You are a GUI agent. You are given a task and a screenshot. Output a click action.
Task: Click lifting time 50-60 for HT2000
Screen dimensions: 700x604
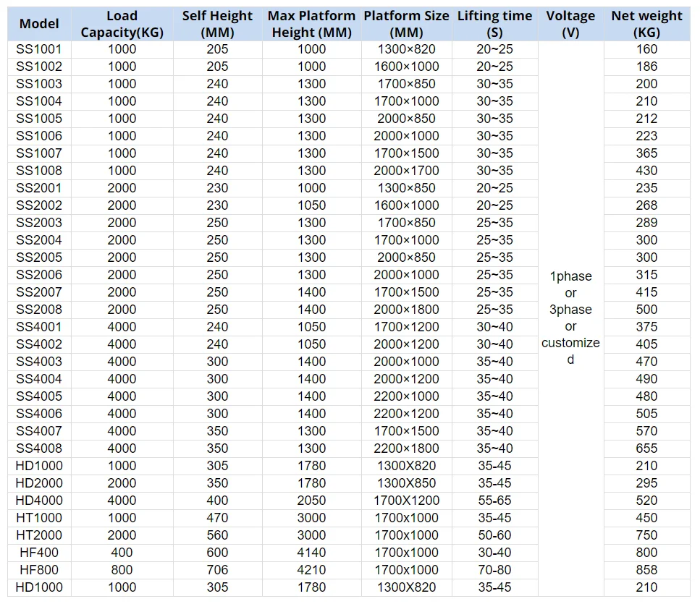click(494, 536)
